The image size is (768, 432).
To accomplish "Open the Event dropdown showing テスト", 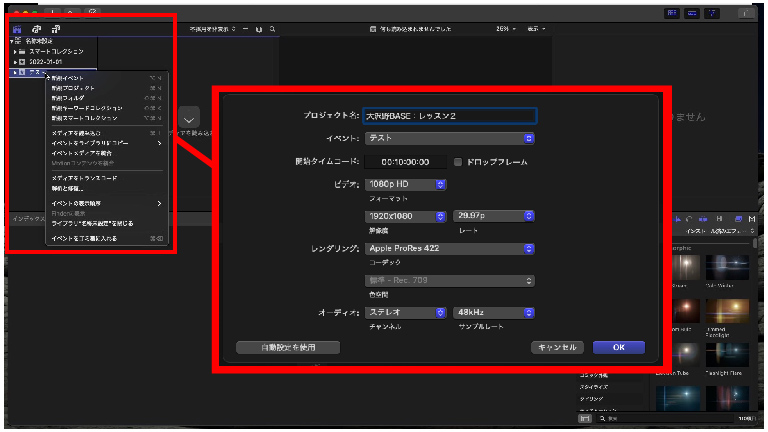I will pos(450,139).
